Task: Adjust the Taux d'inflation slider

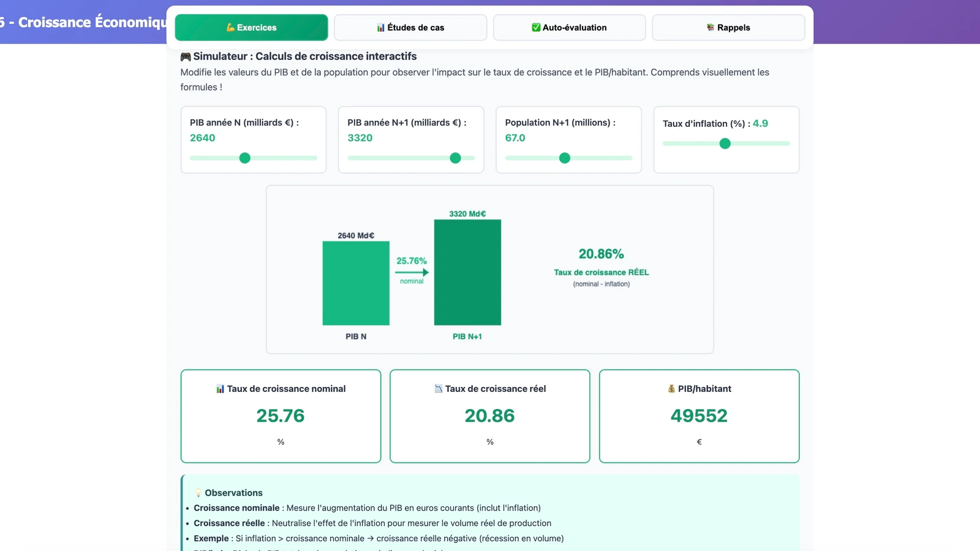Action: 725,143
